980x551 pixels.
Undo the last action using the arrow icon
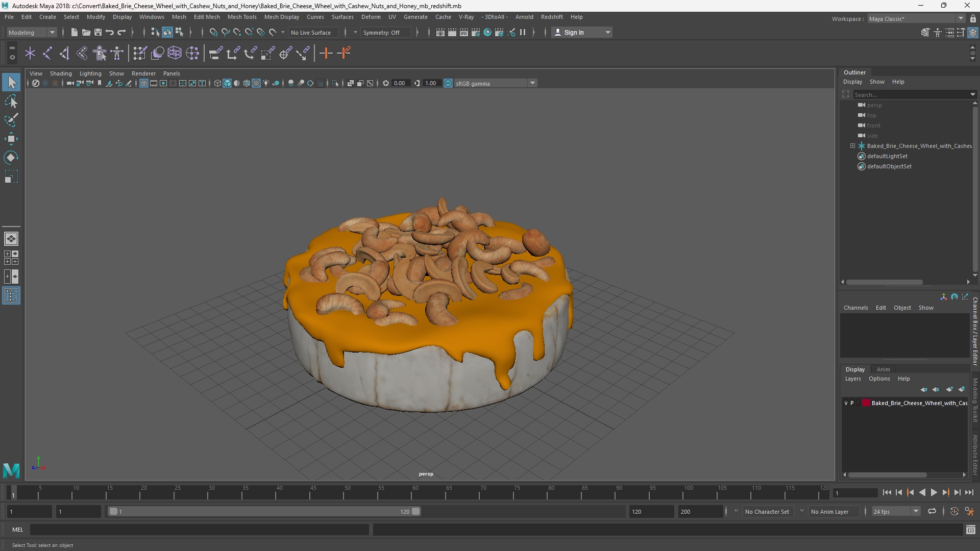click(x=109, y=32)
